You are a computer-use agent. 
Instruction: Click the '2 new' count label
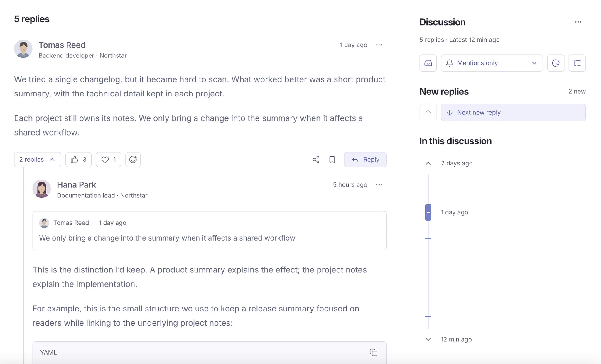pos(577,92)
